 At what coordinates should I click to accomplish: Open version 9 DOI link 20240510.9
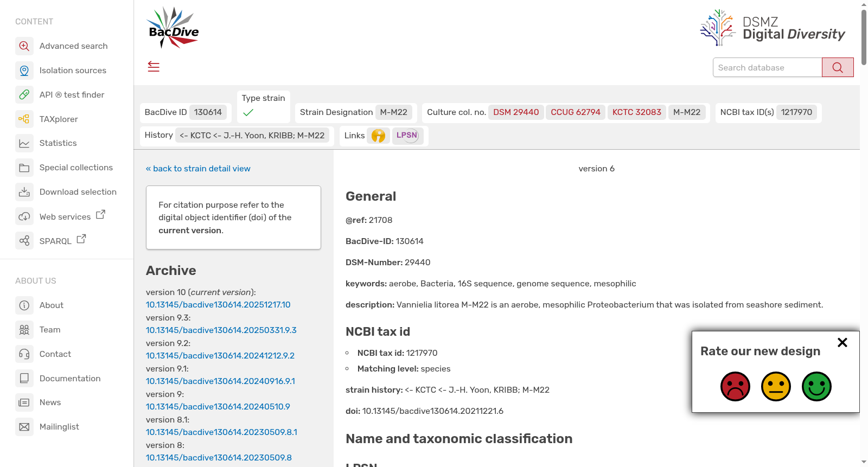click(218, 407)
